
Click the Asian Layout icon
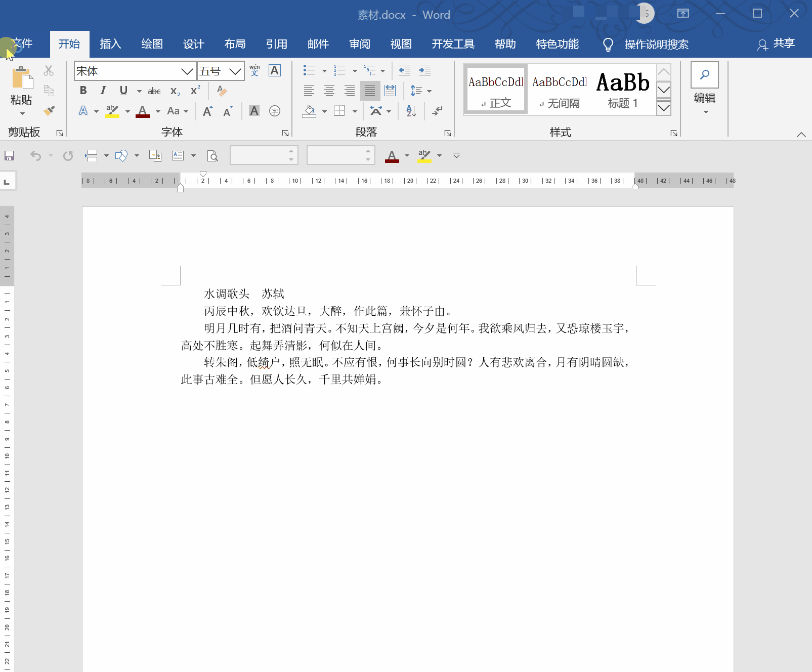376,111
